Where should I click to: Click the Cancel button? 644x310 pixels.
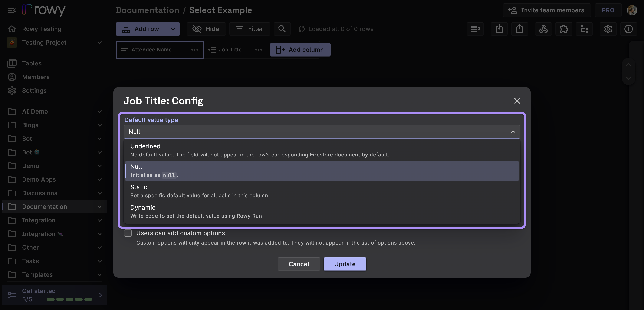coord(299,264)
